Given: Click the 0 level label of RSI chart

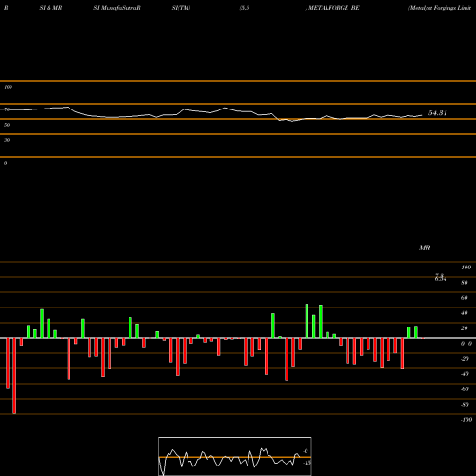Looking at the screenshot, I should 5,163.
